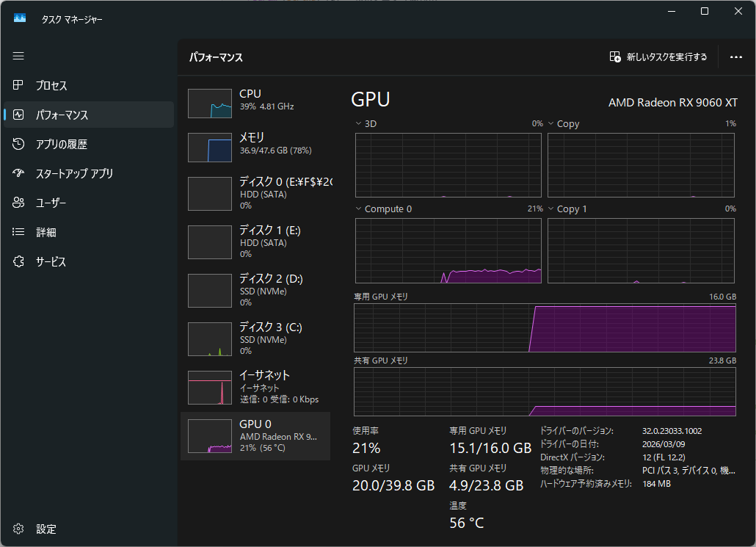Select ディスク 0 HDD graph thumbnail

coord(210,194)
